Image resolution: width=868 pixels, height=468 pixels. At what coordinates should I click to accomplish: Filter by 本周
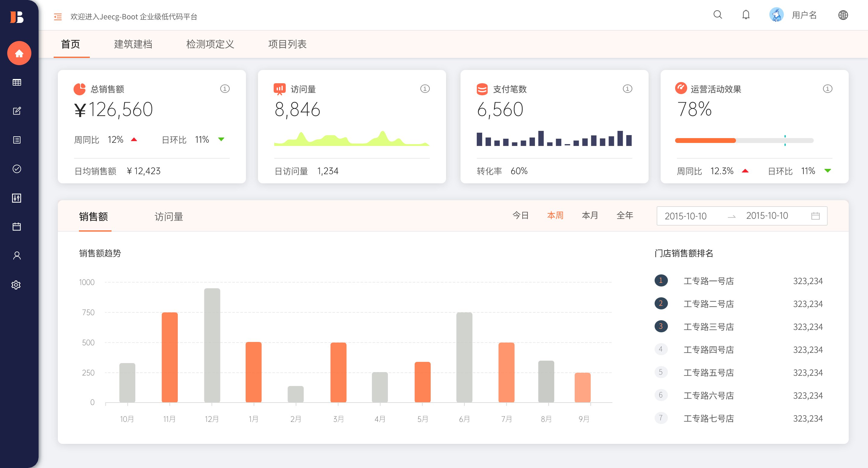tap(555, 216)
